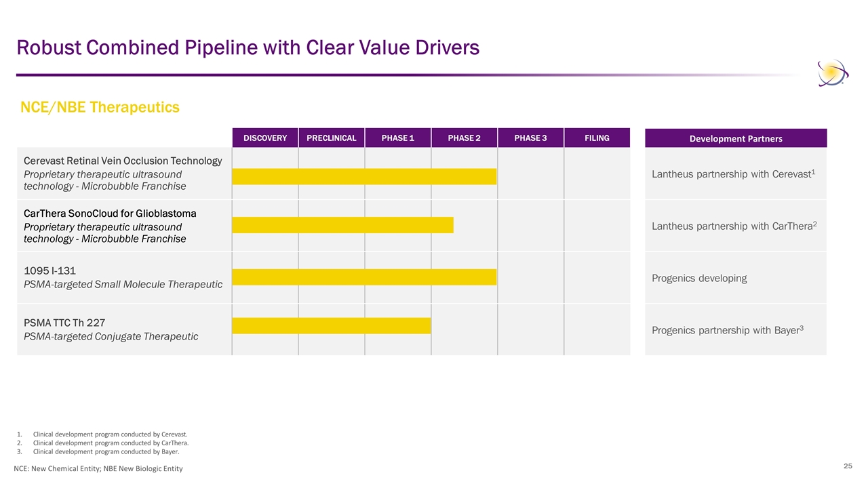Click the Progenics partnership with Bayer text
The height and width of the screenshot is (488, 868).
pyautogui.click(x=728, y=330)
